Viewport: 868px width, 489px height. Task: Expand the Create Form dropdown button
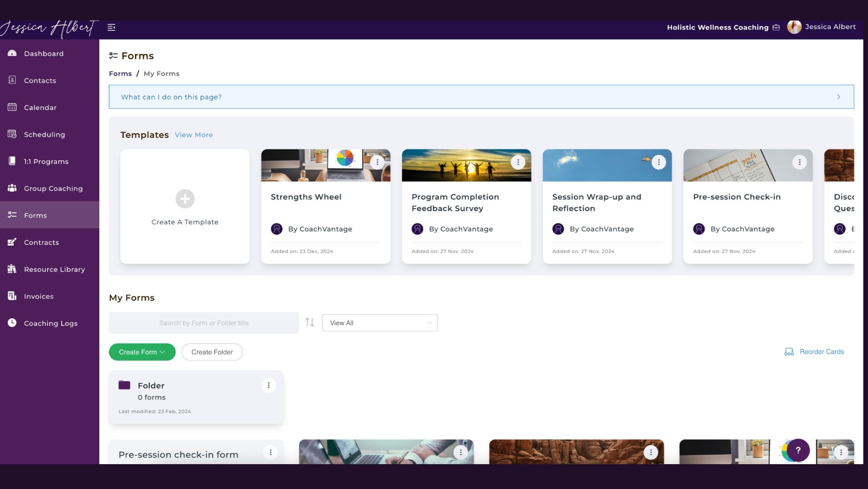tap(142, 352)
